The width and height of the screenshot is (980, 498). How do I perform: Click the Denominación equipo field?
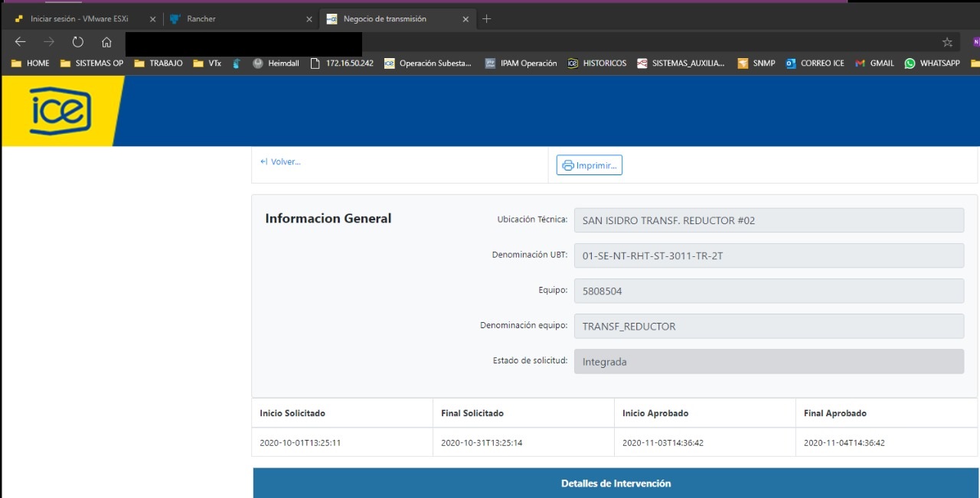coord(769,326)
